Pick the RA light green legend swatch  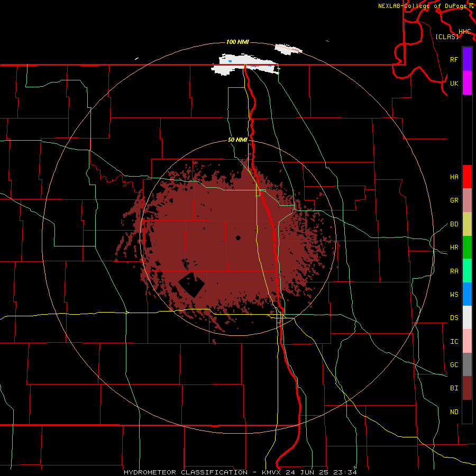[x=467, y=271]
